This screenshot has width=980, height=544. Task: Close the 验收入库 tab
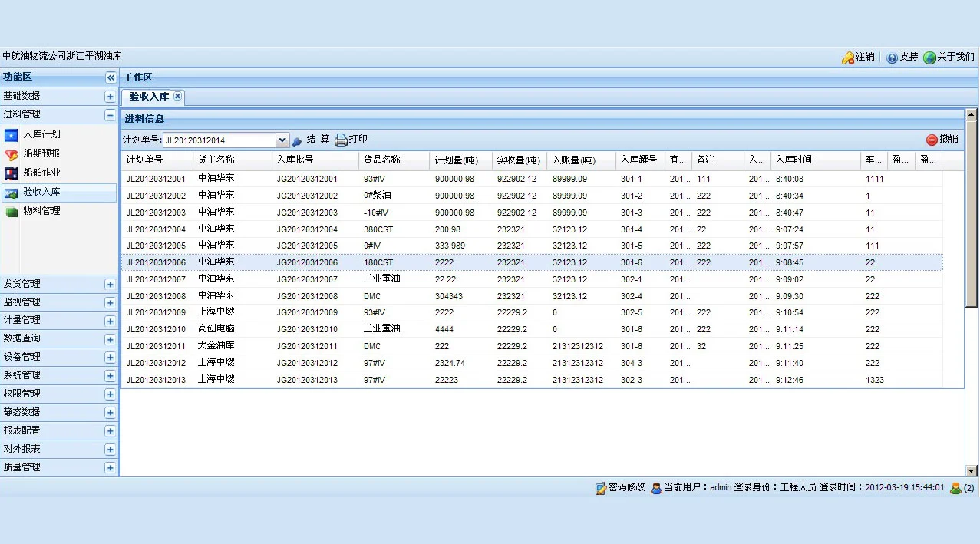tap(177, 96)
